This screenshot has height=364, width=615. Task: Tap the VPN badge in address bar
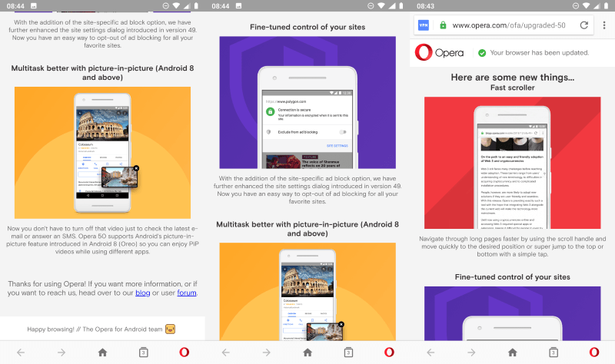pyautogui.click(x=424, y=25)
